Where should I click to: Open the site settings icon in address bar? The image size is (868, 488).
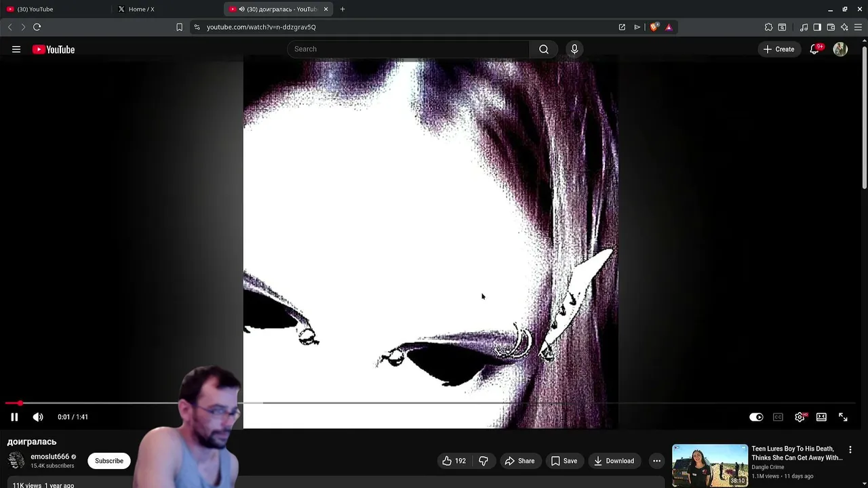coord(197,27)
